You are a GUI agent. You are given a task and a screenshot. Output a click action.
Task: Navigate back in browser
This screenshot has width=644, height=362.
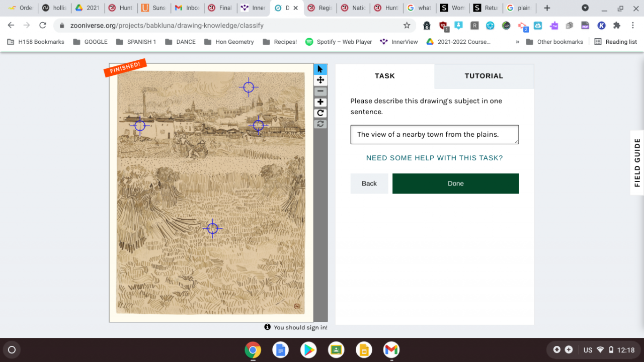pyautogui.click(x=11, y=25)
